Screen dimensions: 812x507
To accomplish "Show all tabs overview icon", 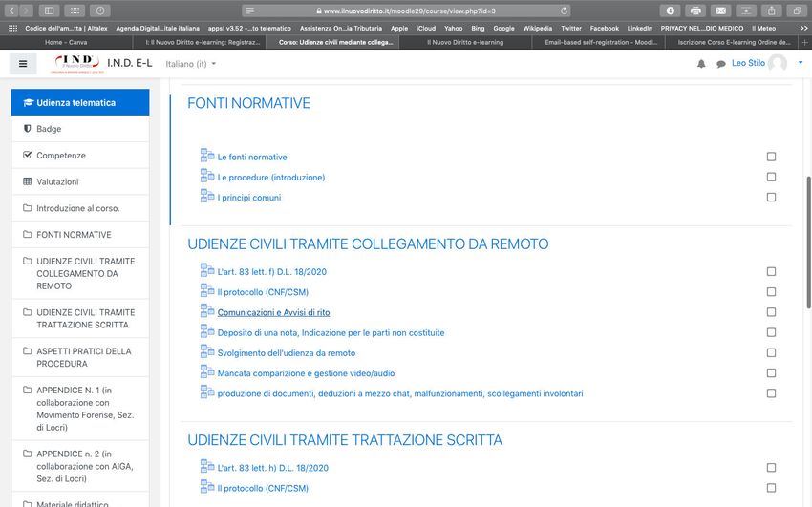I will coord(797,11).
